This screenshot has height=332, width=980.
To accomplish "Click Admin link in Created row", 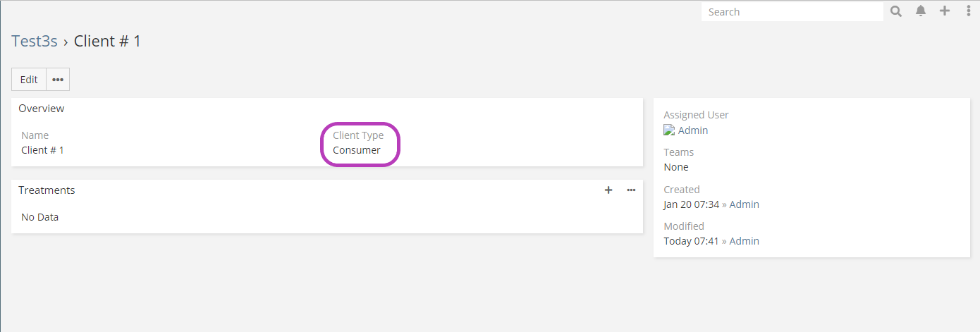I will [744, 204].
